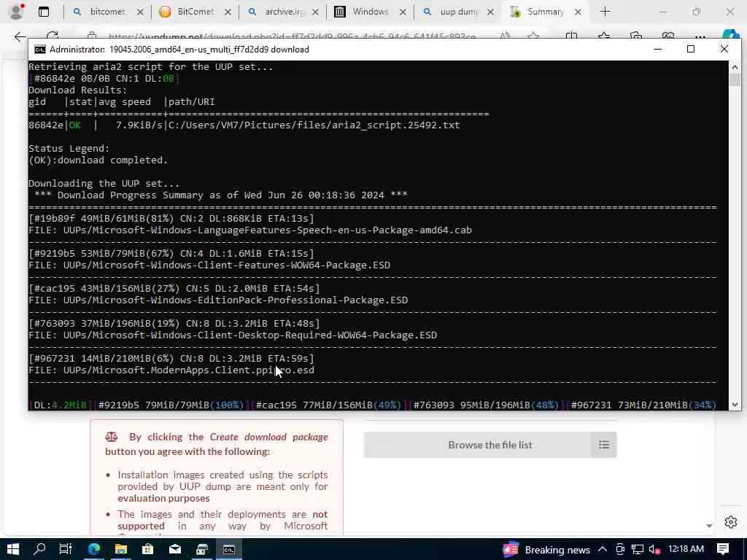Click the 'evaluation purposes' text

click(163, 498)
